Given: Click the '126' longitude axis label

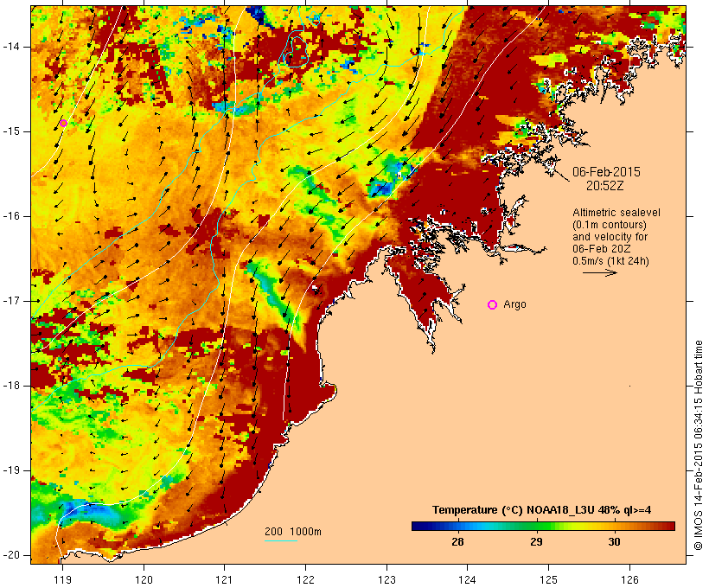Looking at the screenshot, I should 629,579.
